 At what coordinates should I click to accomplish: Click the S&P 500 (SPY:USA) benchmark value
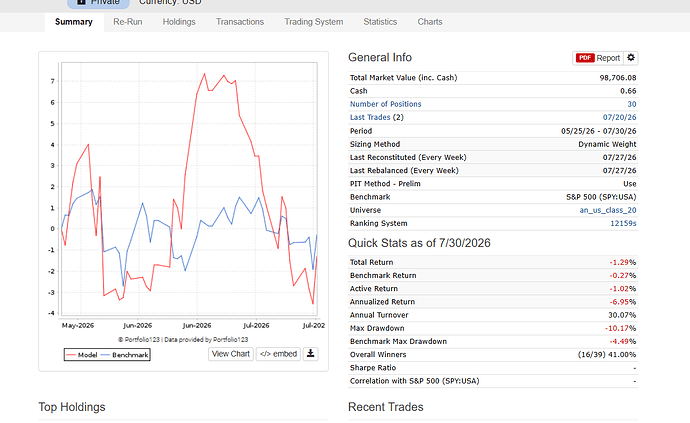[x=601, y=197]
